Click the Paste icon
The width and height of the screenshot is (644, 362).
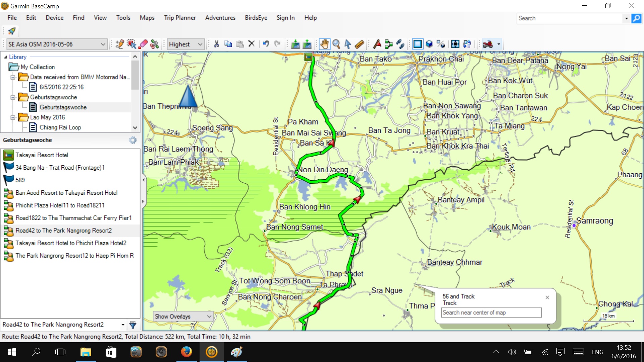[x=240, y=44]
